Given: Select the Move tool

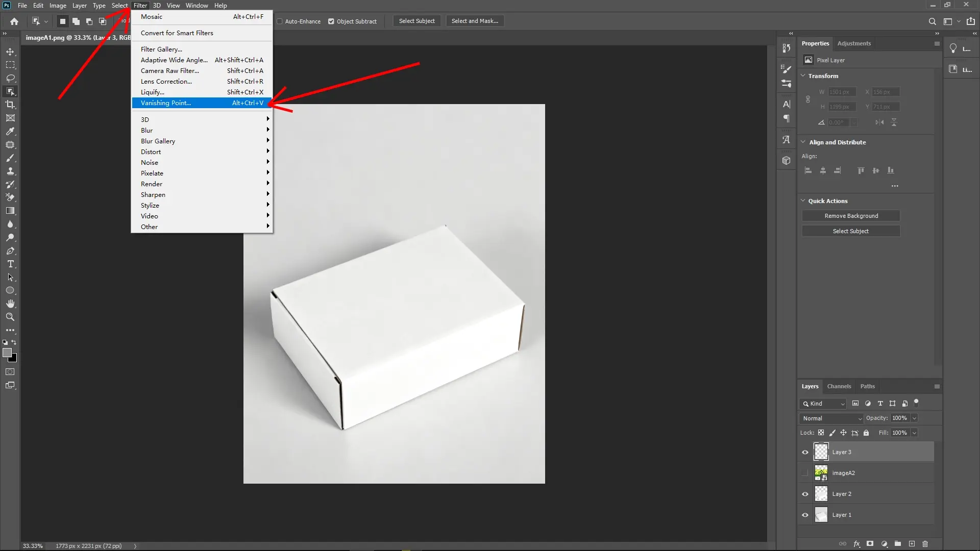Looking at the screenshot, I should pyautogui.click(x=10, y=52).
